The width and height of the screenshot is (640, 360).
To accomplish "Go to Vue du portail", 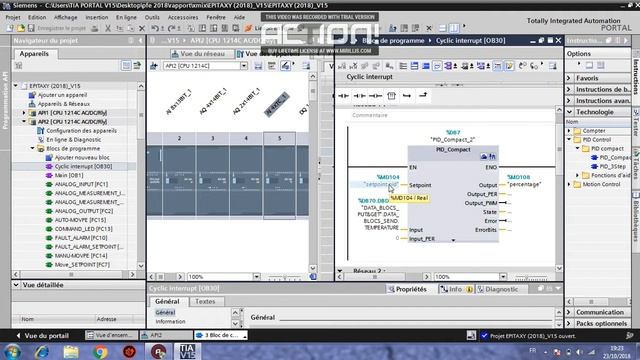I will 42,336.
